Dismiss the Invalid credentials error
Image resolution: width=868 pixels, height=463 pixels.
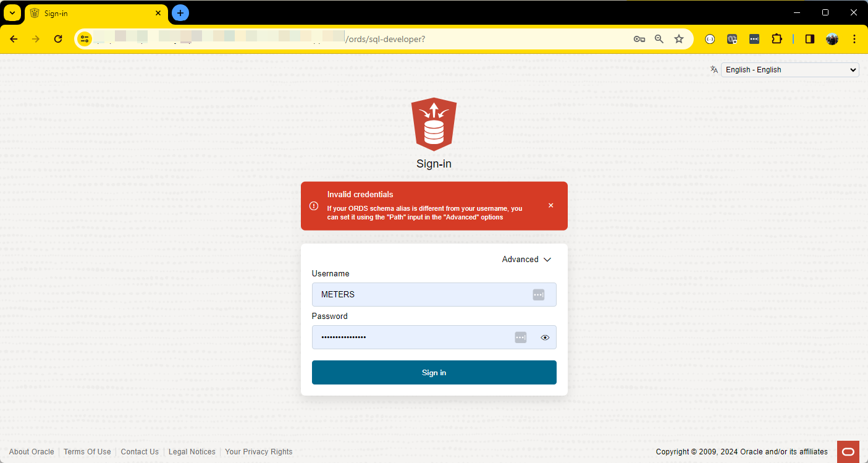[551, 206]
